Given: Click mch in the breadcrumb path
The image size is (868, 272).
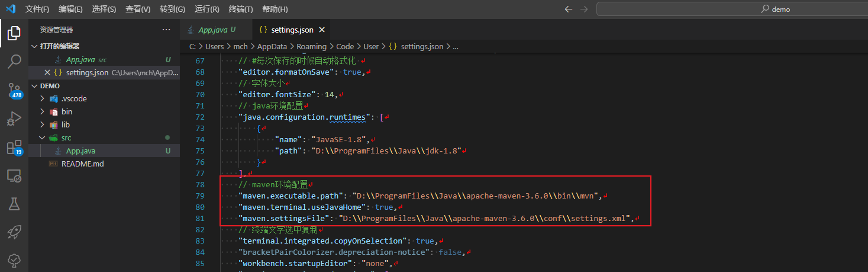Looking at the screenshot, I should click(240, 46).
